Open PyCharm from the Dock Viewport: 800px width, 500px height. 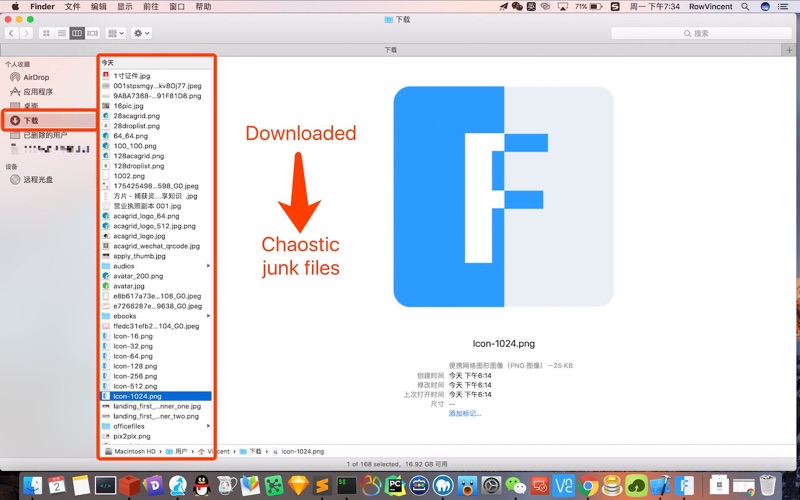[395, 486]
